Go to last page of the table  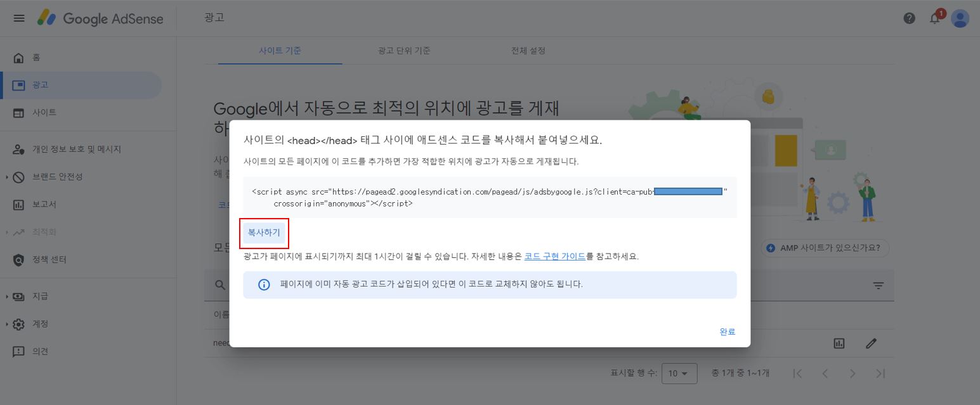[x=880, y=373]
